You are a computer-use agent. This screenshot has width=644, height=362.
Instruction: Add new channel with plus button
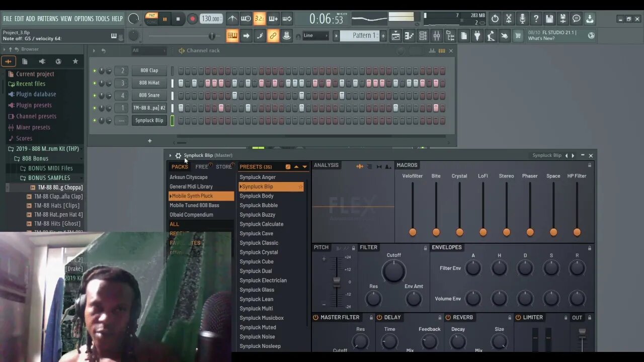pyautogui.click(x=149, y=141)
